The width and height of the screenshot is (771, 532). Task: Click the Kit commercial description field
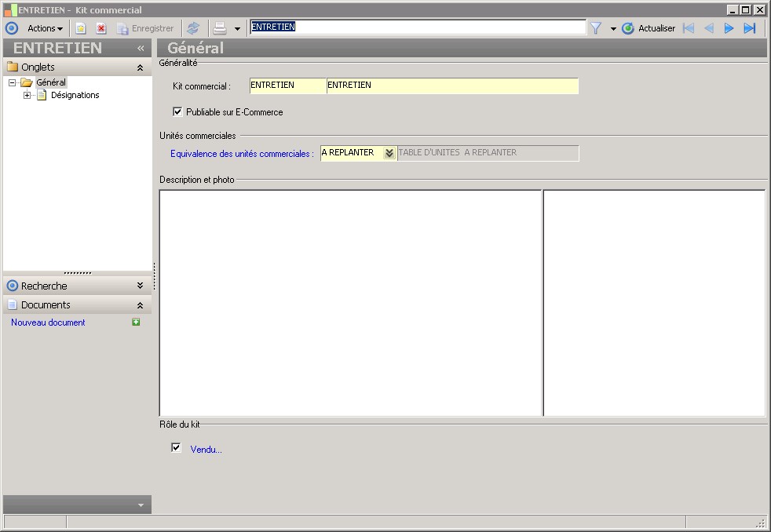(x=452, y=86)
